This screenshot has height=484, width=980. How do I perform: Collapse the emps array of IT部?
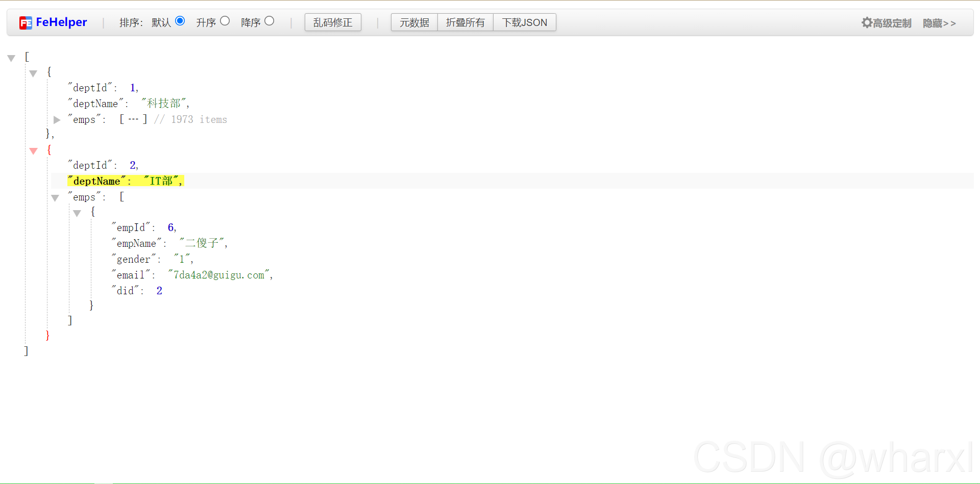coord(55,198)
